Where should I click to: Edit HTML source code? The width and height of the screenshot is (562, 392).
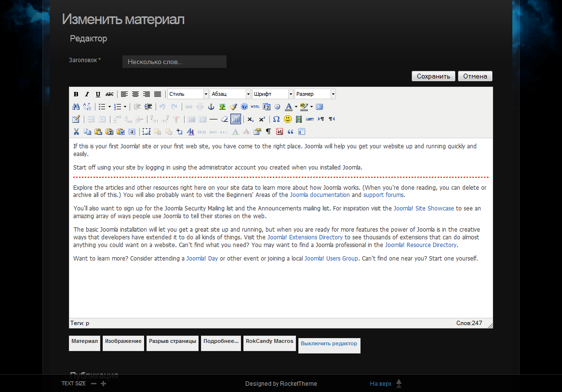pos(255,107)
